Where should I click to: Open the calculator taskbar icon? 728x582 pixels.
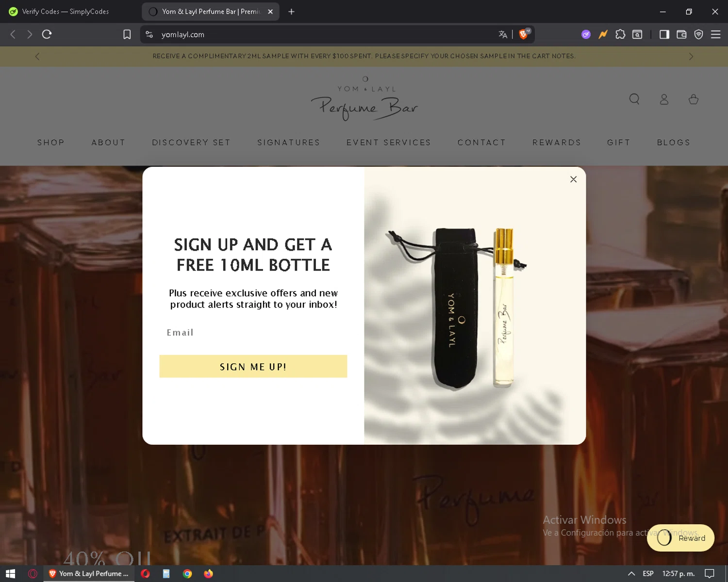click(166, 574)
